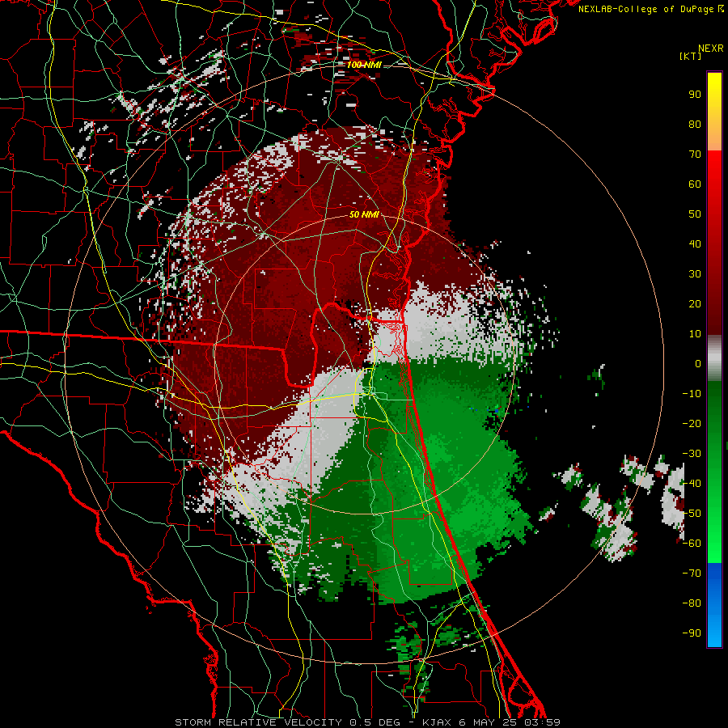The image size is (728, 728).
Task: Click the 50 value on the velocity scale
Action: (x=695, y=214)
